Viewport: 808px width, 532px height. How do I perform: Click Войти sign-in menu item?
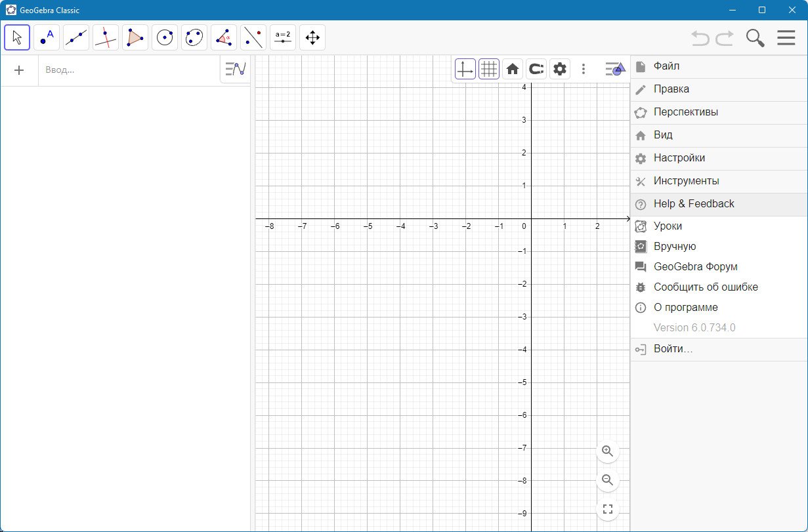(x=719, y=350)
